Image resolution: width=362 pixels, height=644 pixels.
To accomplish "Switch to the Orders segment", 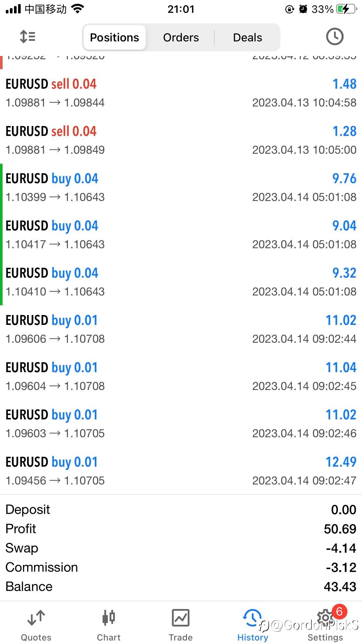I will (x=181, y=37).
